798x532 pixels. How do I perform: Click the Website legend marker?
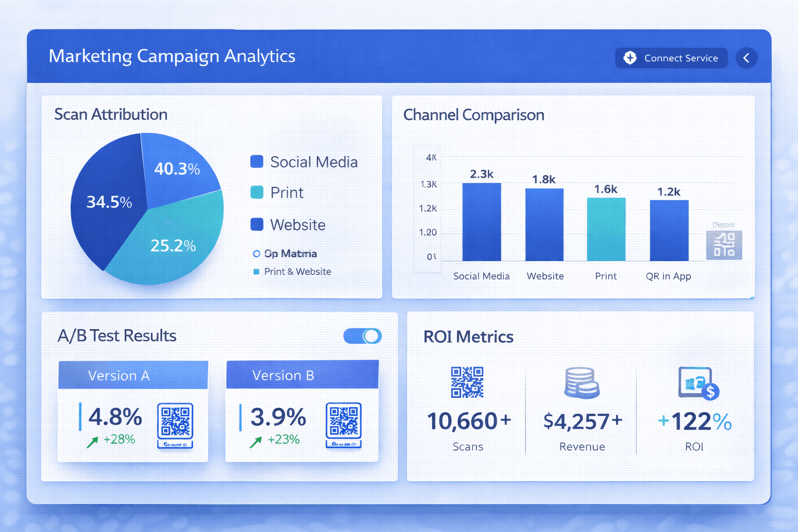[257, 224]
